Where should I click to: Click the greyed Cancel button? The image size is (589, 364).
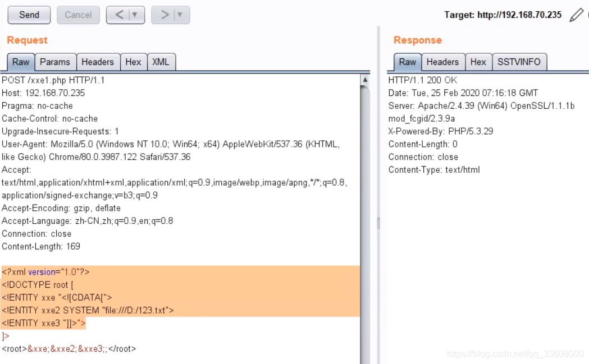coord(78,15)
